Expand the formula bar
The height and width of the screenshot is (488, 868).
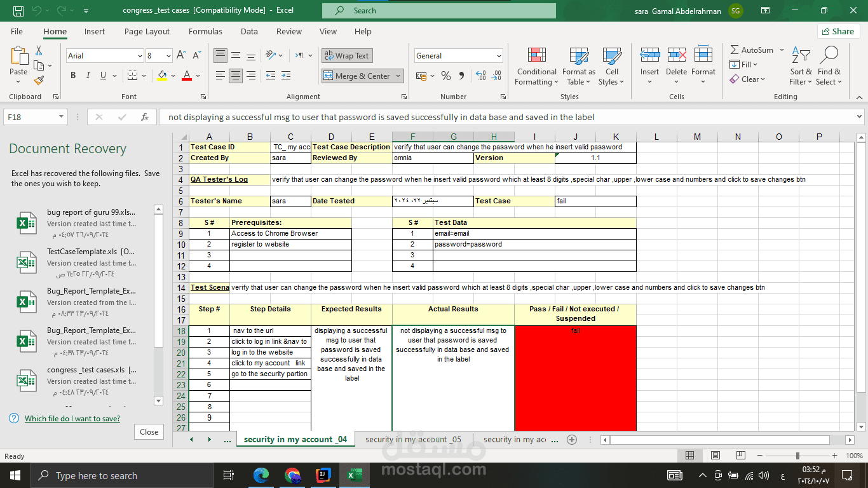click(860, 117)
